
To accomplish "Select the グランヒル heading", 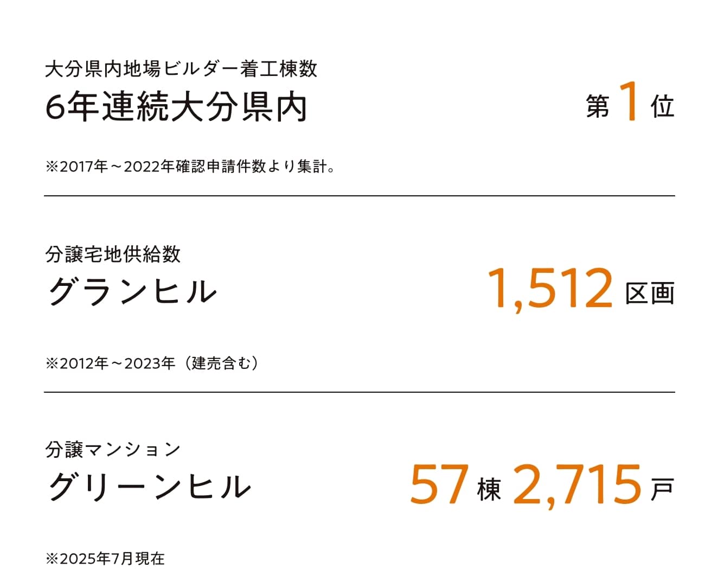I will click(x=132, y=291).
